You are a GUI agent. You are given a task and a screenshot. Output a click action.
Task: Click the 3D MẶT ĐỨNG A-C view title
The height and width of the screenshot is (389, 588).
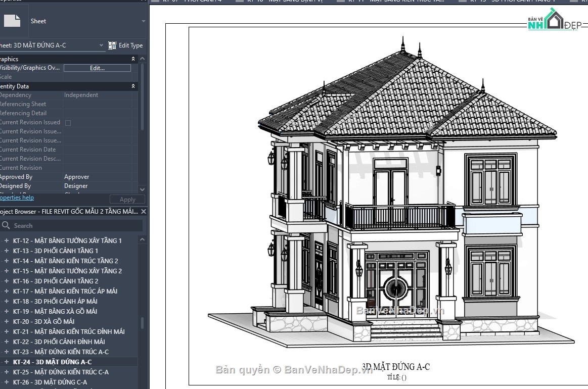pyautogui.click(x=396, y=366)
